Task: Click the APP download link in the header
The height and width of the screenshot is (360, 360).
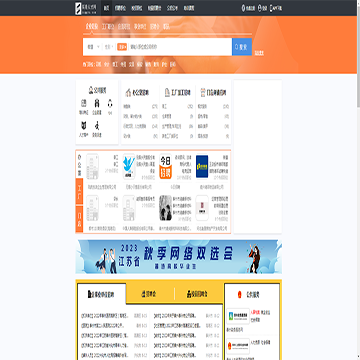Action: click(x=276, y=8)
